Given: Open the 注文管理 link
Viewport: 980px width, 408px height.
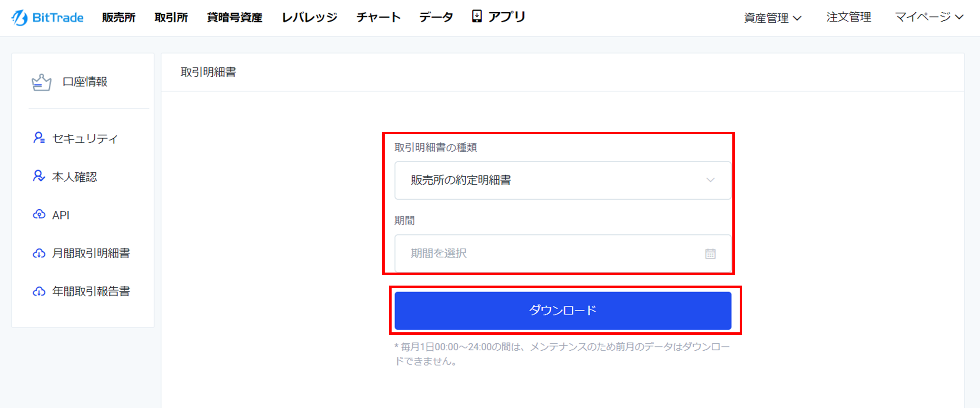Looking at the screenshot, I should coord(849,17).
